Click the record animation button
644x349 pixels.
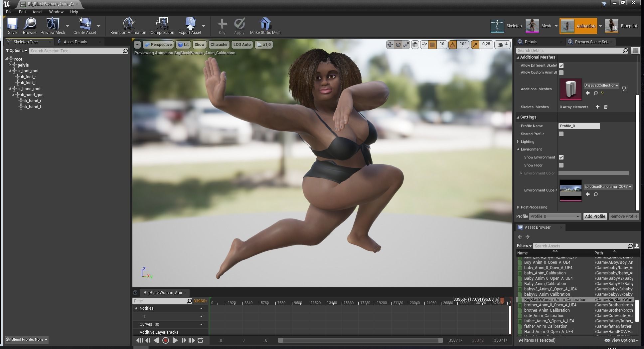point(165,340)
